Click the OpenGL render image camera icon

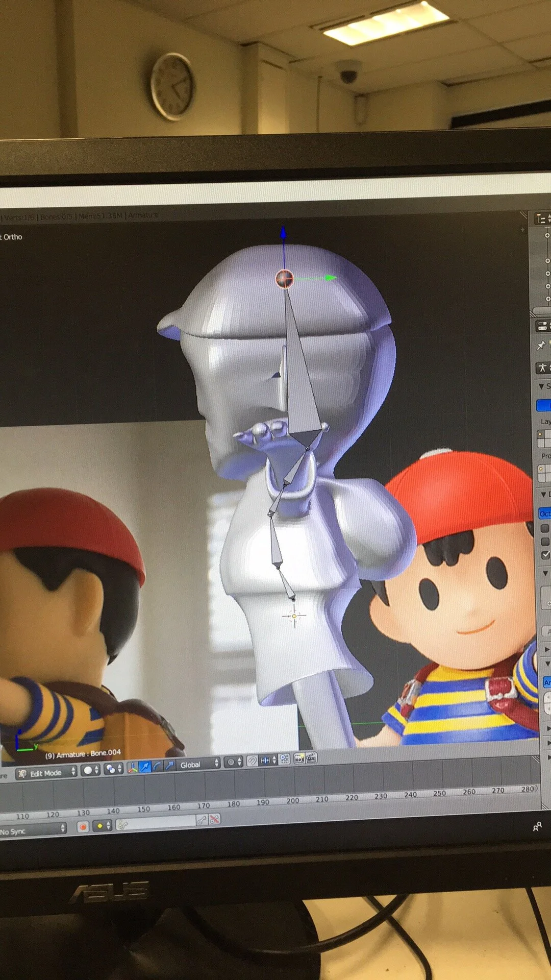pos(299,758)
